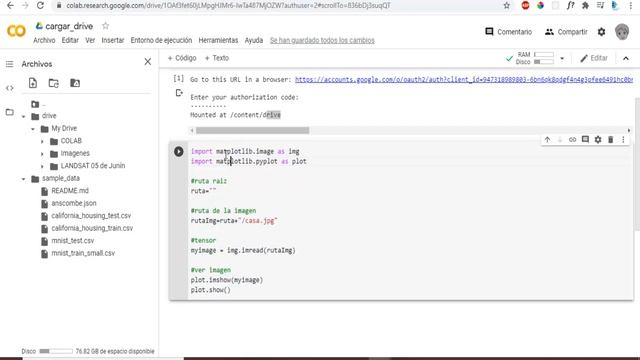640x360 pixels.
Task: Add a new Código cell
Action: [182, 58]
